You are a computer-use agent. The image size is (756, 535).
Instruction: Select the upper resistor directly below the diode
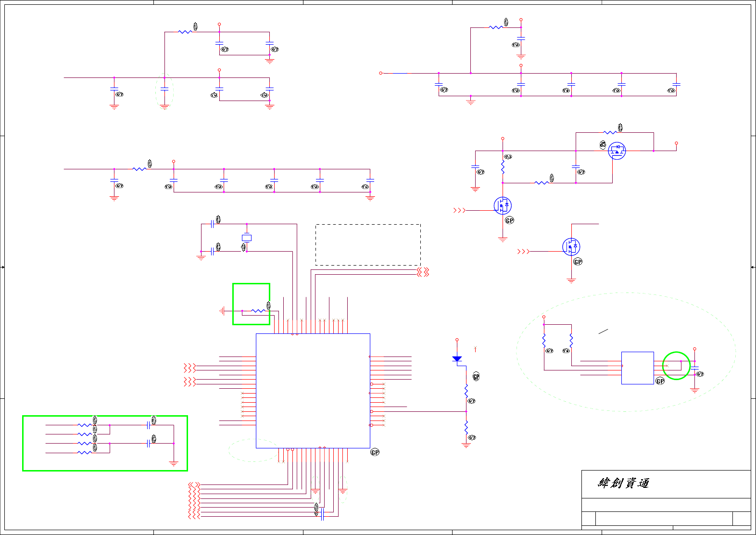click(466, 391)
